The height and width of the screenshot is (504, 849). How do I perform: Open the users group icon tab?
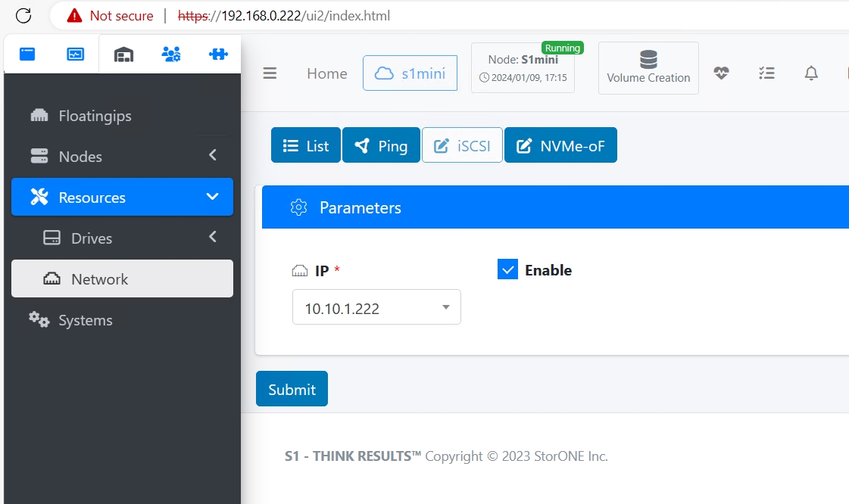click(171, 54)
